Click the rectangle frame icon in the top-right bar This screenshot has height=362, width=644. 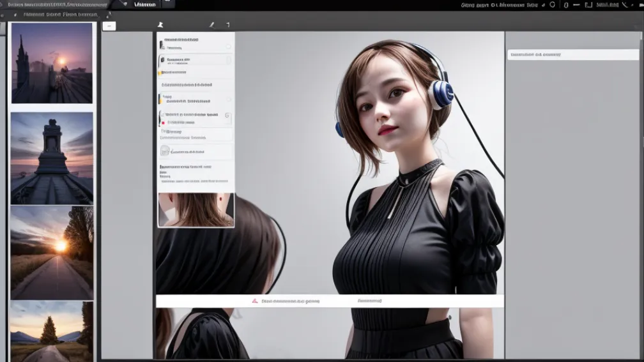(x=588, y=4)
